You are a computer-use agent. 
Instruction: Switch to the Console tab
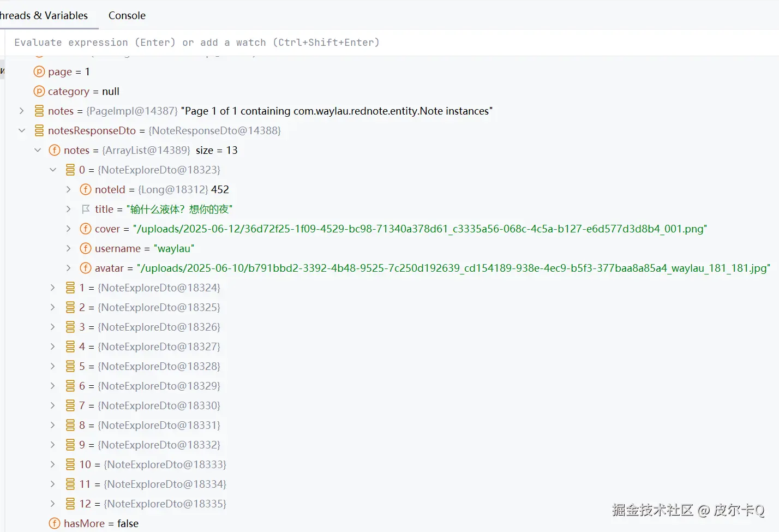[127, 15]
